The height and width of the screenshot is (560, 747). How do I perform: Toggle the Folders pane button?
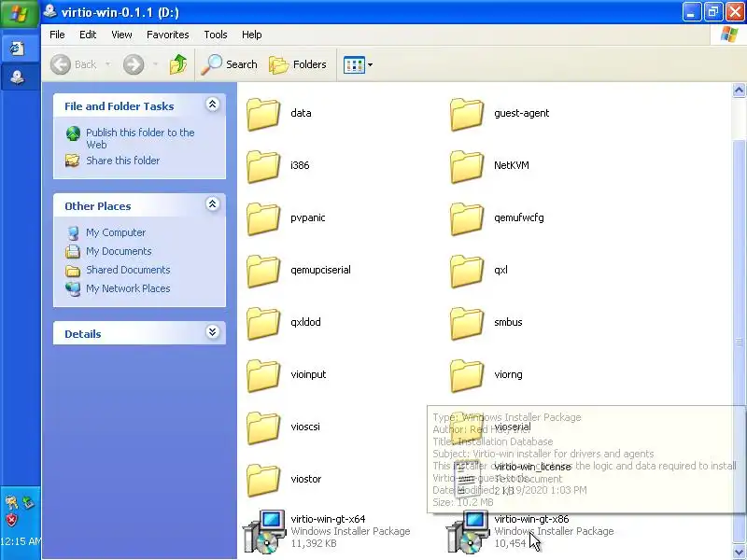pyautogui.click(x=298, y=64)
